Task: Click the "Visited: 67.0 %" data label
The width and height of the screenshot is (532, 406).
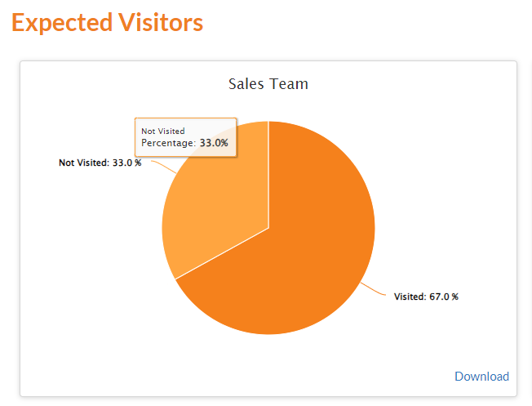Action: point(426,297)
